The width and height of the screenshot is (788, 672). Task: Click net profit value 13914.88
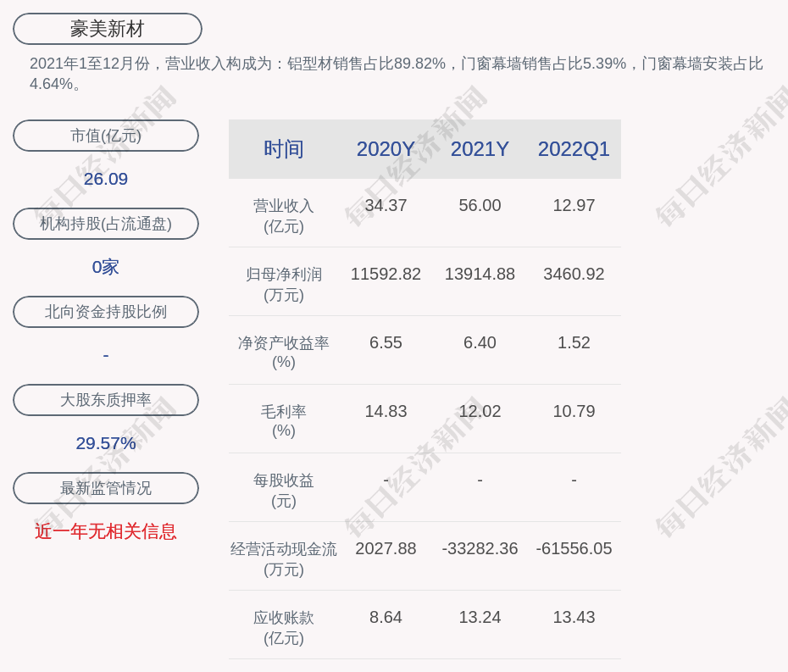(480, 274)
